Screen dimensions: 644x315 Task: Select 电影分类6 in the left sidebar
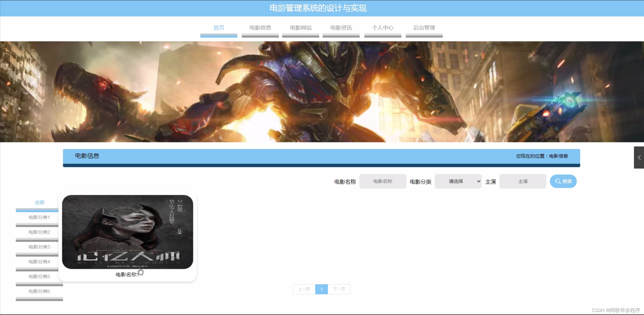(x=39, y=291)
